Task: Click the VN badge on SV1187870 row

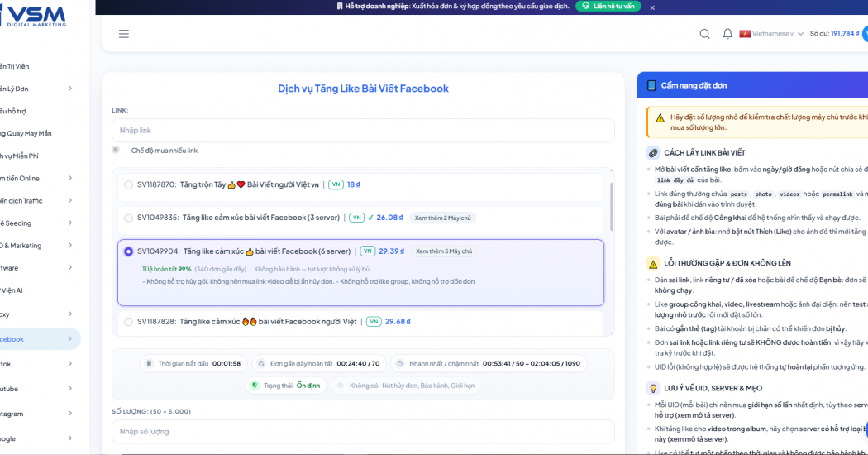Action: [336, 184]
